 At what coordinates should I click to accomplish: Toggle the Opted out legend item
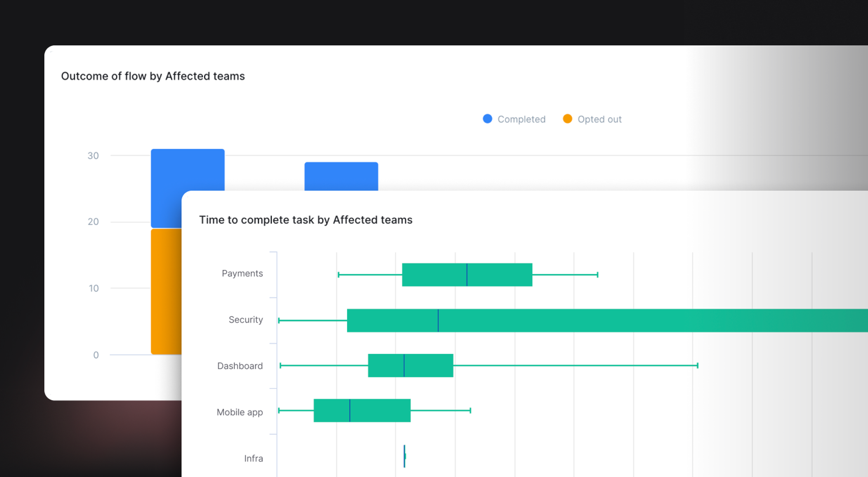599,119
